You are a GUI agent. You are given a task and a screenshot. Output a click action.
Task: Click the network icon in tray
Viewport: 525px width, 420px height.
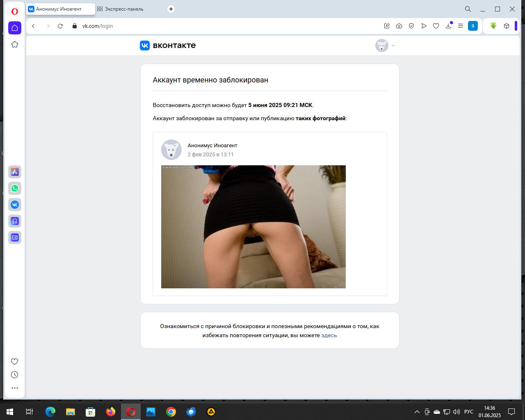pyautogui.click(x=447, y=412)
